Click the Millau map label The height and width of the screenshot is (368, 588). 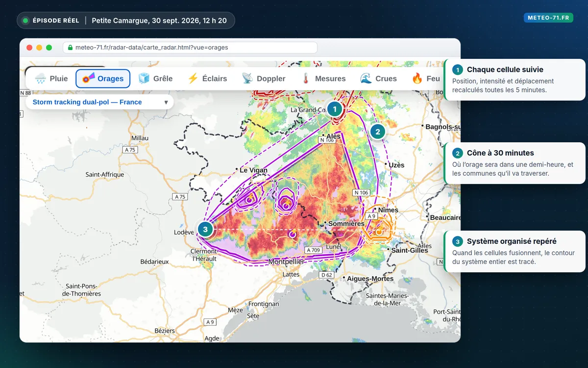pos(140,138)
